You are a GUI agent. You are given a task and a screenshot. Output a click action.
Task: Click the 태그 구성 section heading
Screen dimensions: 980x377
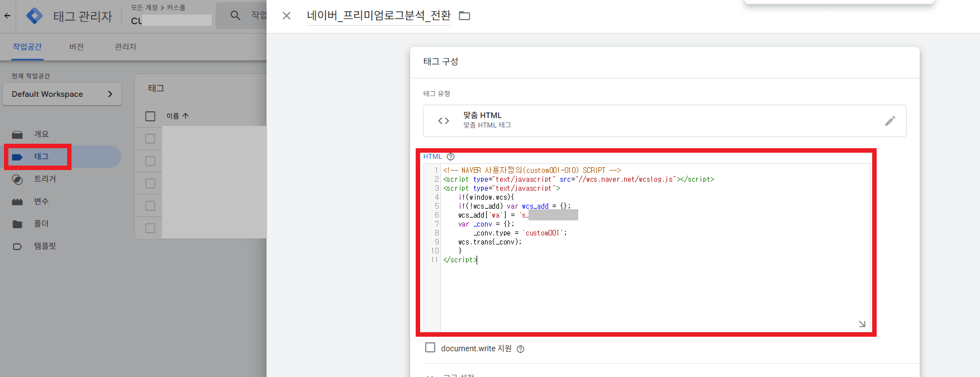pos(441,62)
